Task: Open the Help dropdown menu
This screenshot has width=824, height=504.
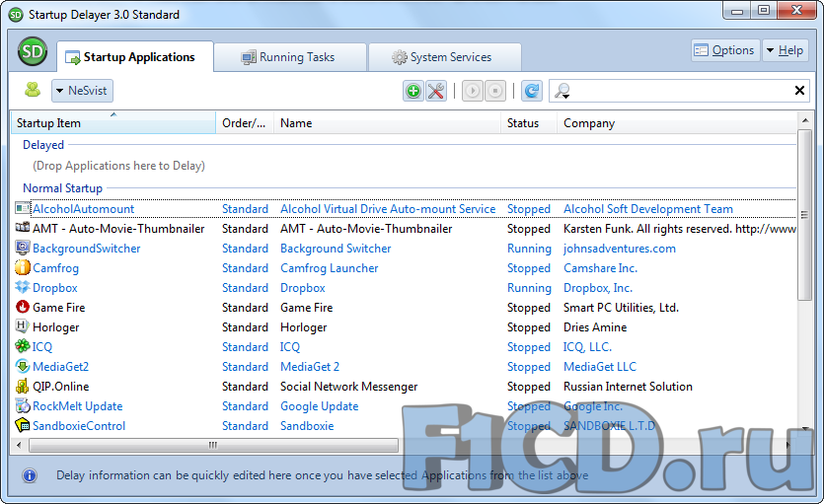Action: pyautogui.click(x=786, y=50)
